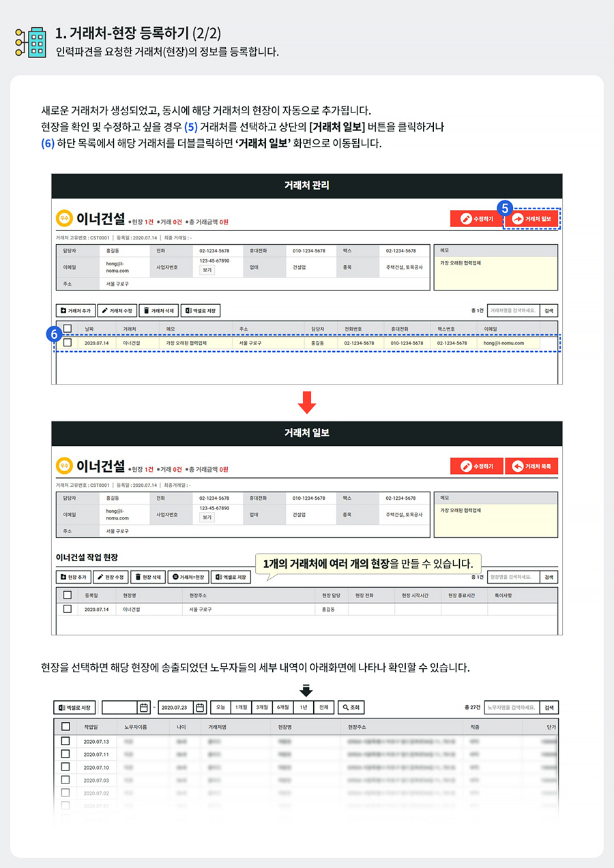This screenshot has width=614, height=868.
Task: Click the 거래처 추가 toolbar button
Action: point(75,310)
